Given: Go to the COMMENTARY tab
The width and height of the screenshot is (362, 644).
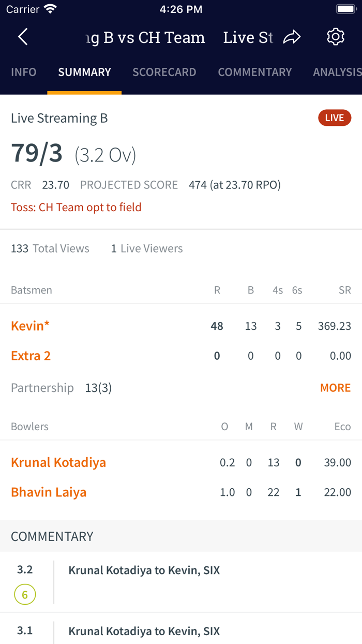Looking at the screenshot, I should click(255, 72).
